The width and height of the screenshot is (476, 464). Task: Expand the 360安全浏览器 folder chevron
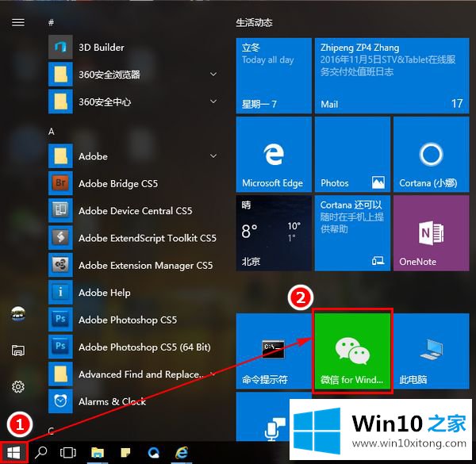213,74
